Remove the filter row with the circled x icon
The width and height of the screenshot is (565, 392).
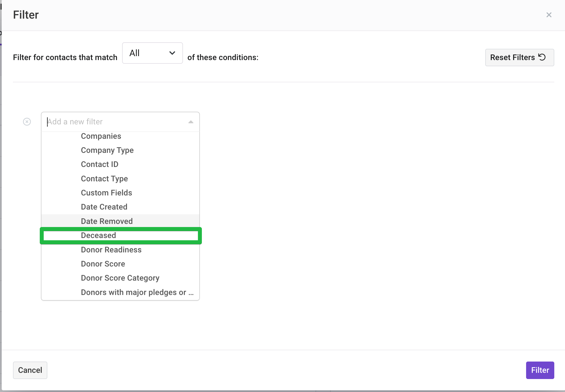27,122
